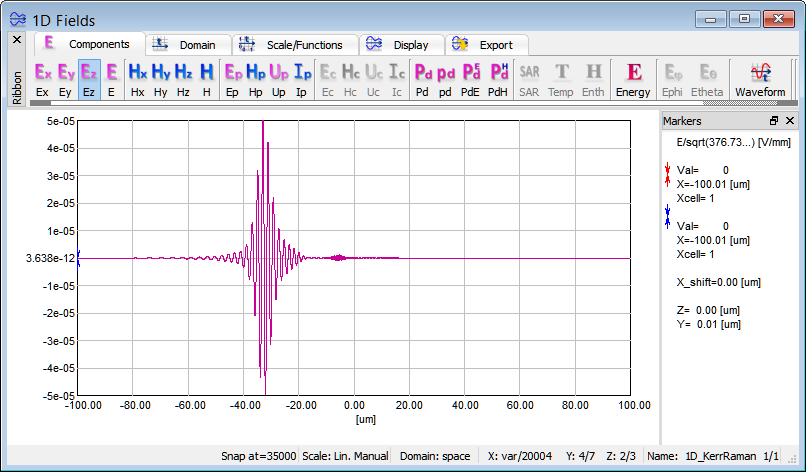Image resolution: width=806 pixels, height=472 pixels.
Task: Show the Ep envelope component
Action: point(232,79)
